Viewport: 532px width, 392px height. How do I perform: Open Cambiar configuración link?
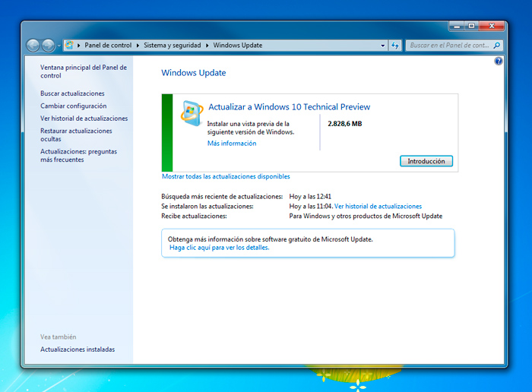[73, 106]
